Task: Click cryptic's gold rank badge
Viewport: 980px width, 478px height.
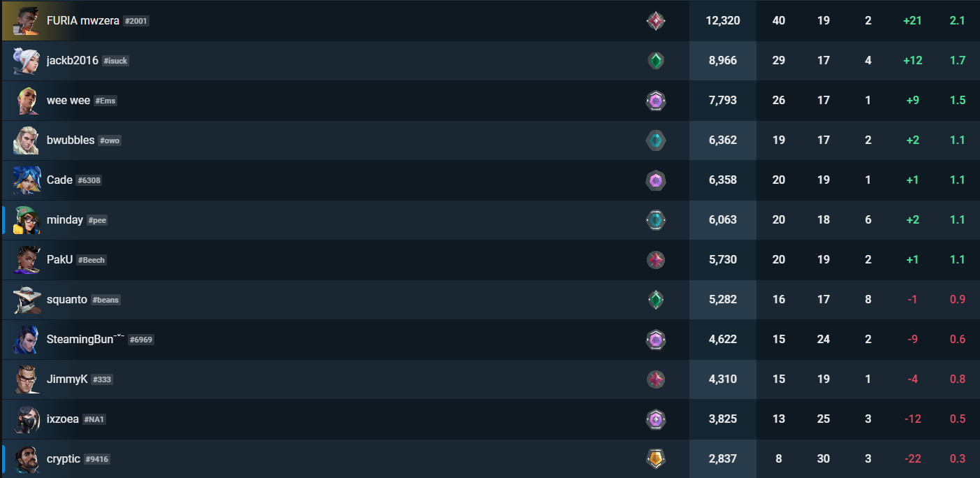Action: [x=655, y=459]
